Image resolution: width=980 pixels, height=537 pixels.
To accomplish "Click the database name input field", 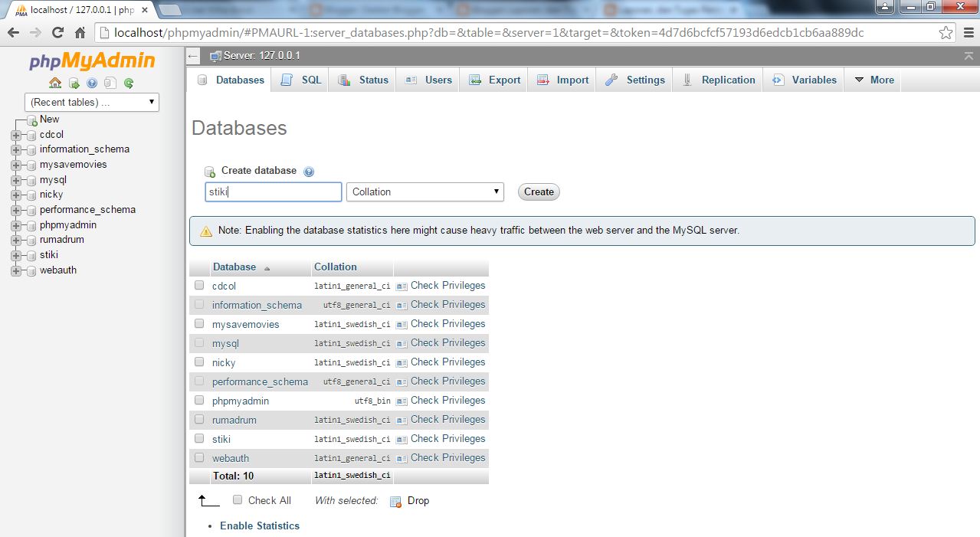I will click(274, 192).
